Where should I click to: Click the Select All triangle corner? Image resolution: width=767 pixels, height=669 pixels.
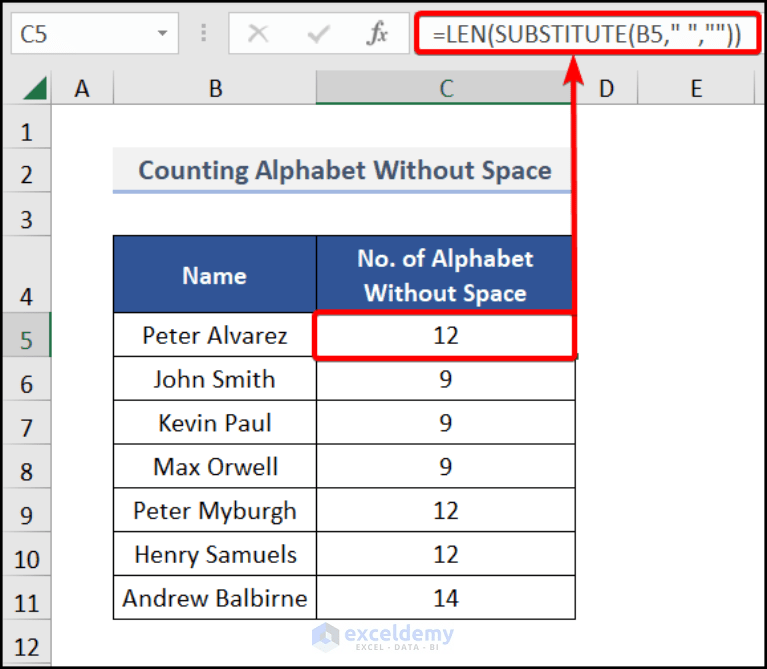pos(34,88)
